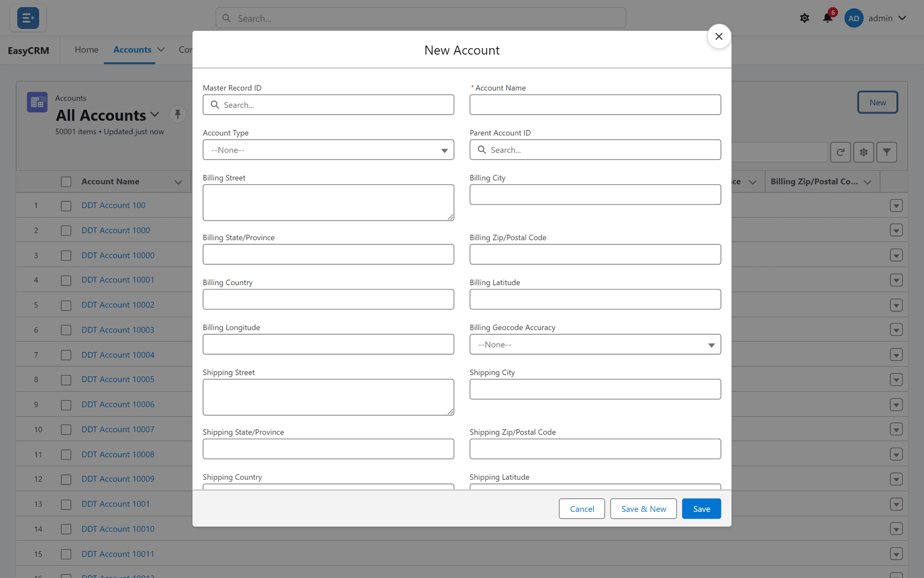This screenshot has width=924, height=578.
Task: Check the DDT Account 1000 row checkbox
Action: (x=66, y=231)
